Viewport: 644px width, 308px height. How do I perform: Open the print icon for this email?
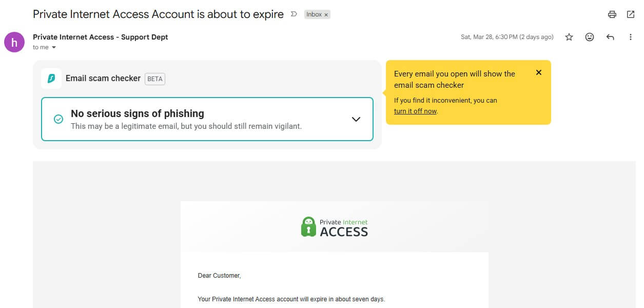(x=612, y=14)
